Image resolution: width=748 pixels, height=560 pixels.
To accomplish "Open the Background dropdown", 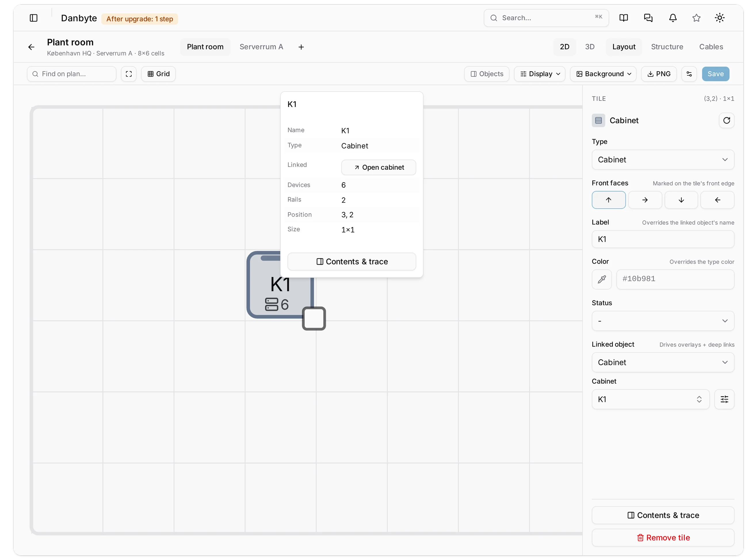I will pyautogui.click(x=603, y=74).
